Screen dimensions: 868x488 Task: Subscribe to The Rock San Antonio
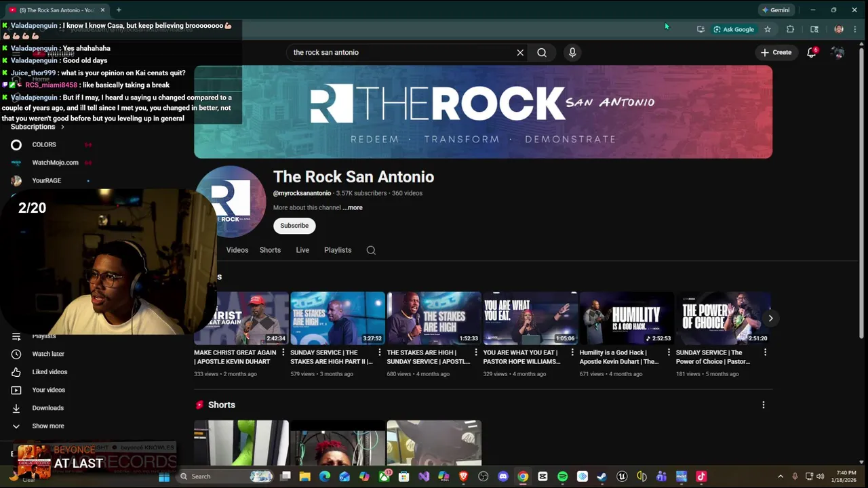294,226
